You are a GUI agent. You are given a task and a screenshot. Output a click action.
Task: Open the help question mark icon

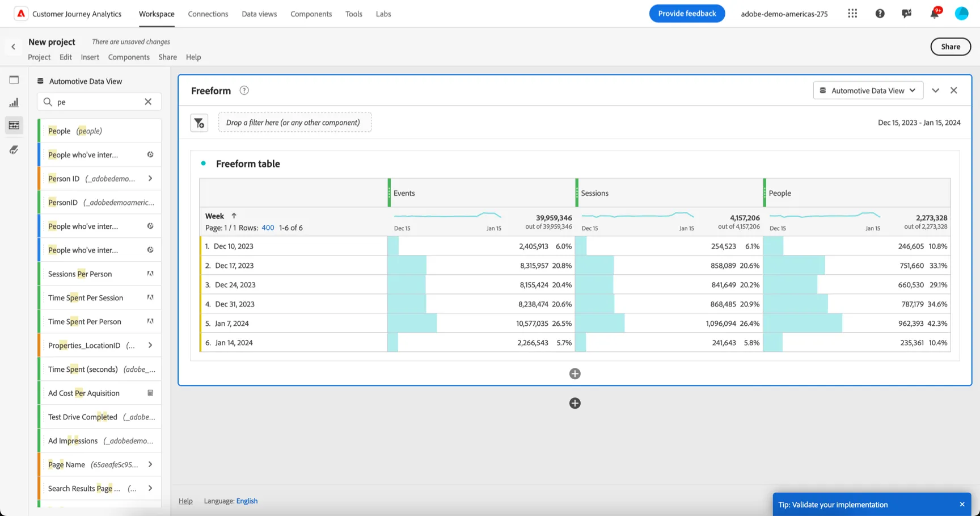880,14
